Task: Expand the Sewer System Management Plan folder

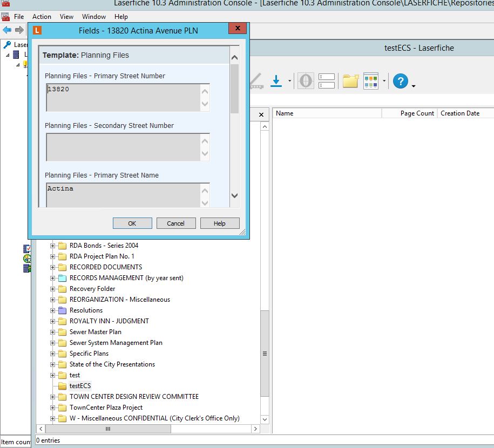Action: 52,343
